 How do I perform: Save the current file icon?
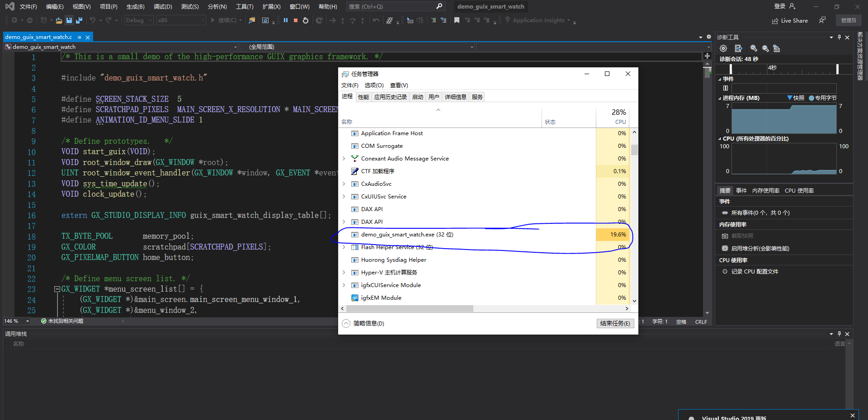69,20
